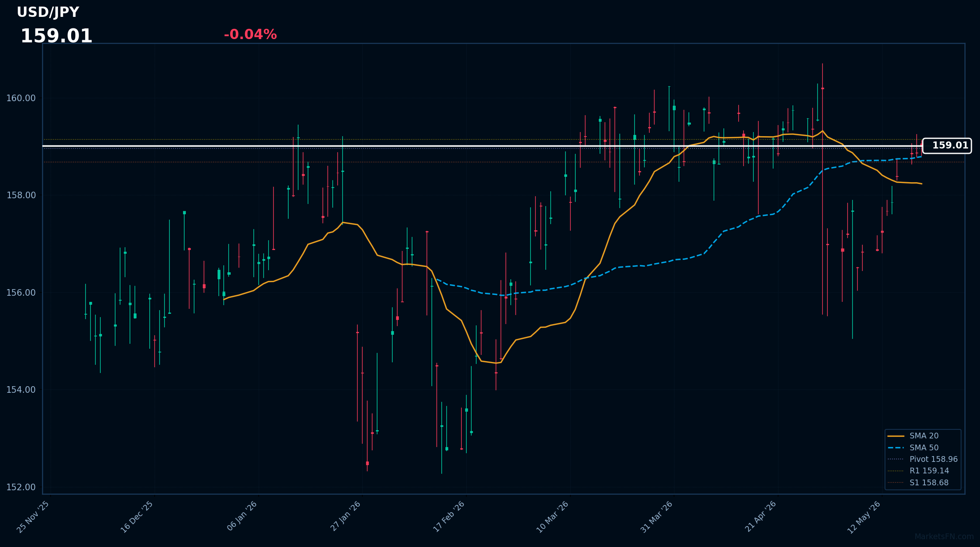Screen dimensions: 980x547
Task: Click the 25 Nov '25 date label
Action: (x=33, y=517)
